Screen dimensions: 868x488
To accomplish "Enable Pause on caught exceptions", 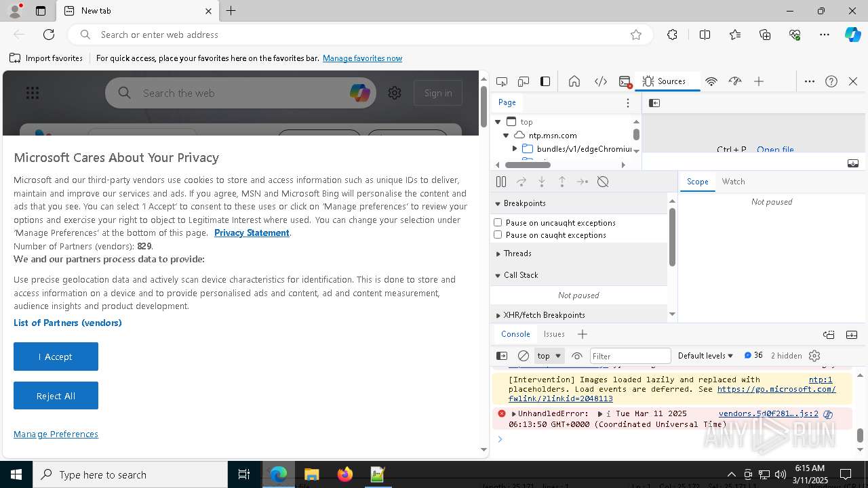I will (x=498, y=235).
